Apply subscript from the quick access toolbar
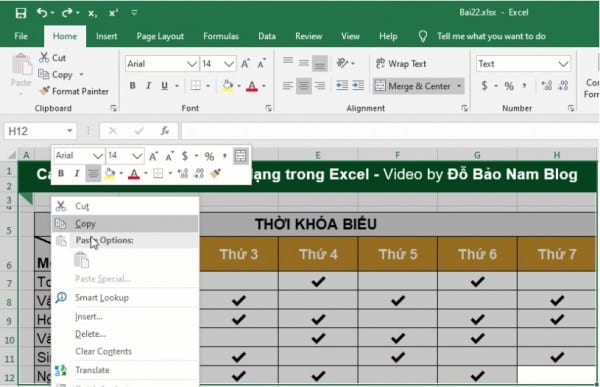Viewport: 600px width, 387px height. coord(92,13)
